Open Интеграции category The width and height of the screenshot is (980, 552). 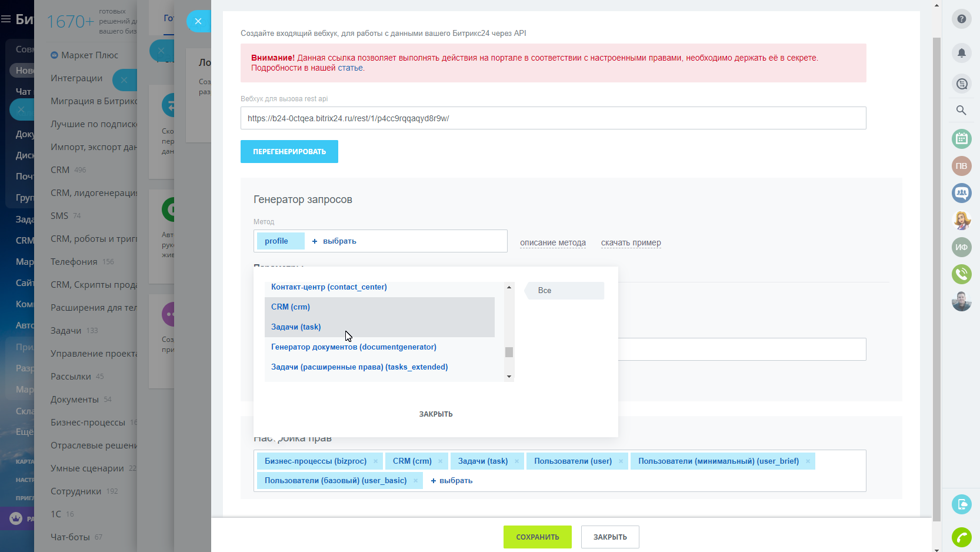click(x=76, y=78)
